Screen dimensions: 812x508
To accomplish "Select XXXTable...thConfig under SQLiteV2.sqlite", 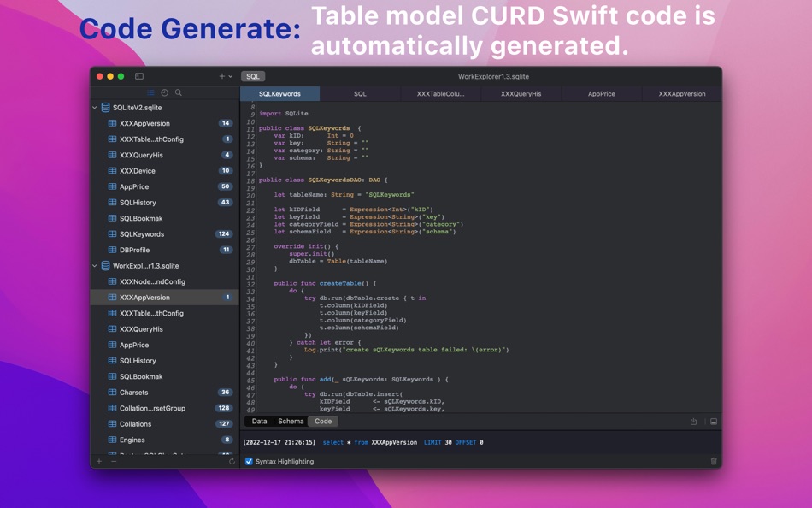I will point(164,139).
